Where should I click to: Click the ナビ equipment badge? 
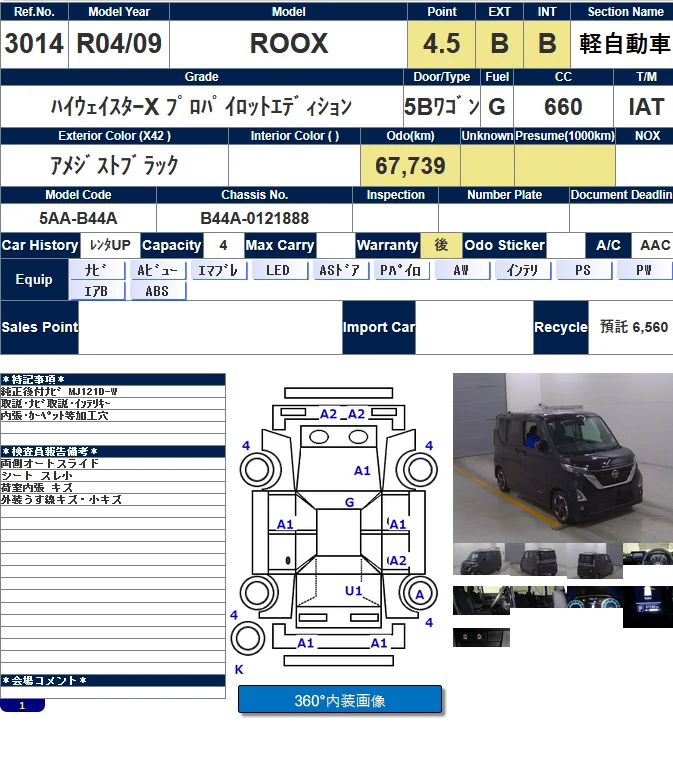click(97, 270)
